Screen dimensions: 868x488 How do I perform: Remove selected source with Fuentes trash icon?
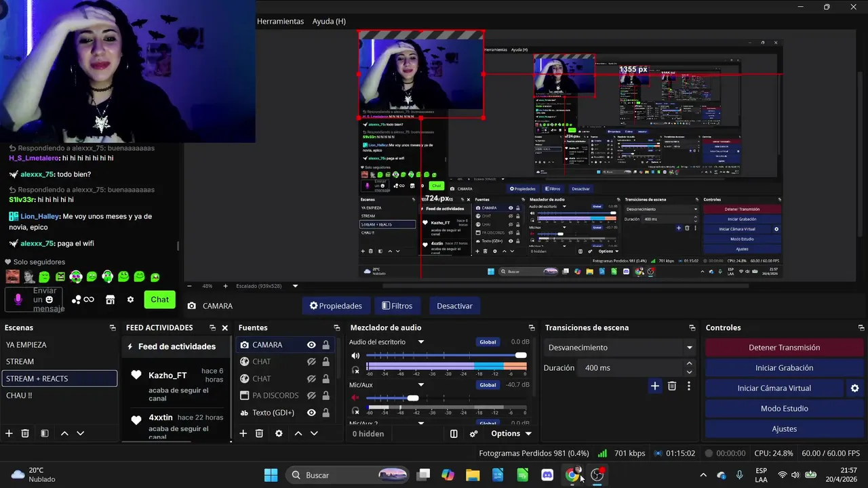(x=259, y=433)
